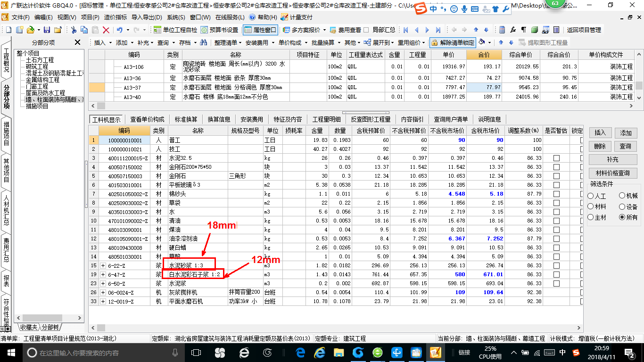
Task: Click move-up arrow beside paint bucket
Action: (x=501, y=42)
